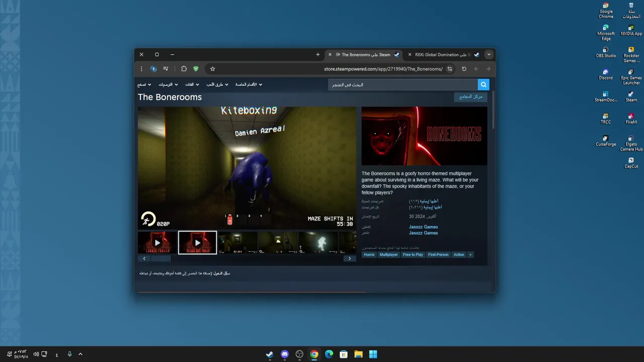Switch to The Bonerooms Steam tab
This screenshot has width=644, height=362.
pyautogui.click(x=363, y=54)
